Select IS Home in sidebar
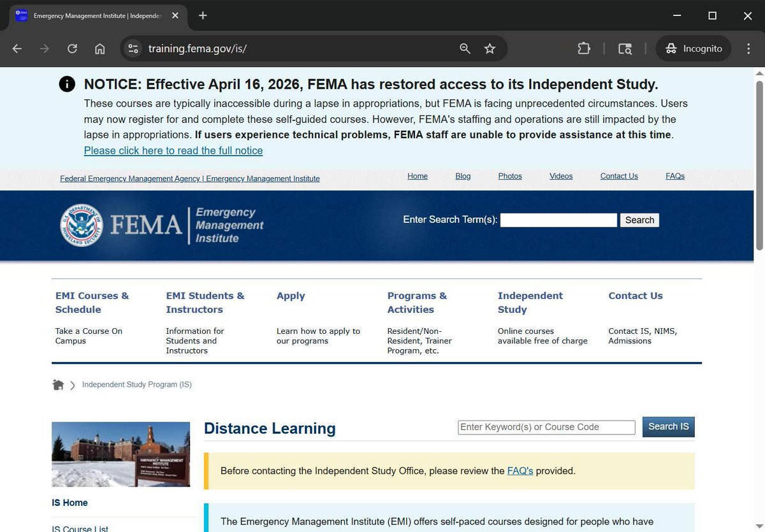The image size is (765, 532). point(70,503)
